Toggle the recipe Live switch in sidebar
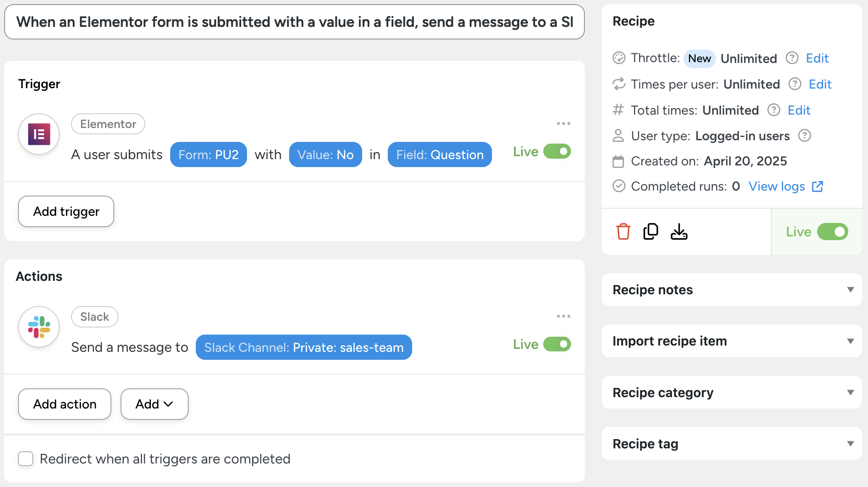The height and width of the screenshot is (487, 868). pyautogui.click(x=832, y=232)
